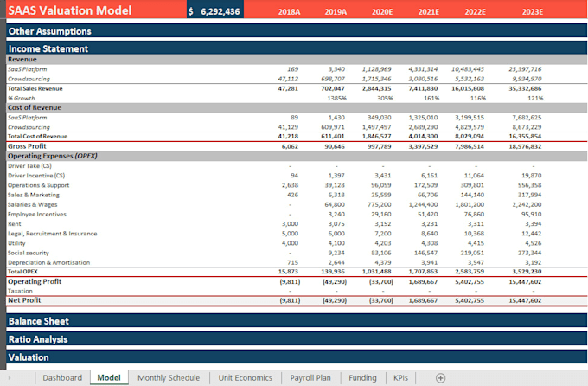Expand the Other Assumptions section
The width and height of the screenshot is (588, 386).
(x=297, y=31)
